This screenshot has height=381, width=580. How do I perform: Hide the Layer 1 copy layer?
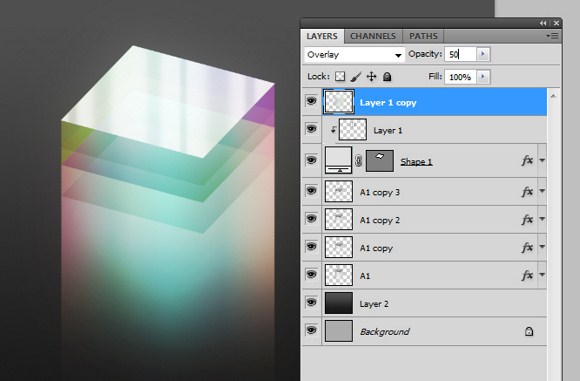pyautogui.click(x=311, y=101)
